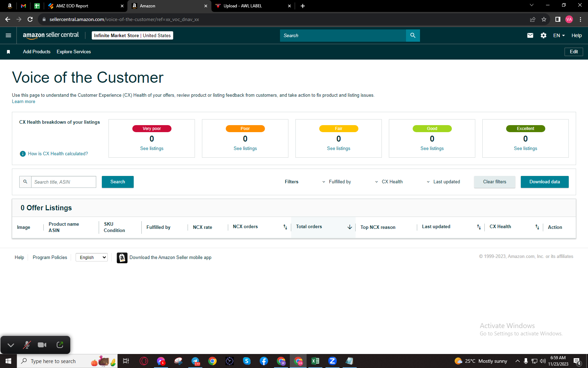Expand the call overlay chevron
The height and width of the screenshot is (368, 588).
[11, 345]
